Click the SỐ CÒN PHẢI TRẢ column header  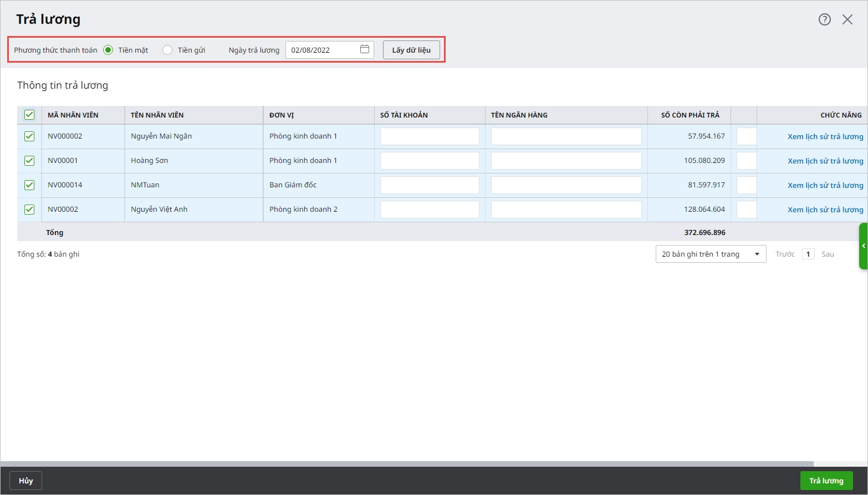[x=690, y=115]
